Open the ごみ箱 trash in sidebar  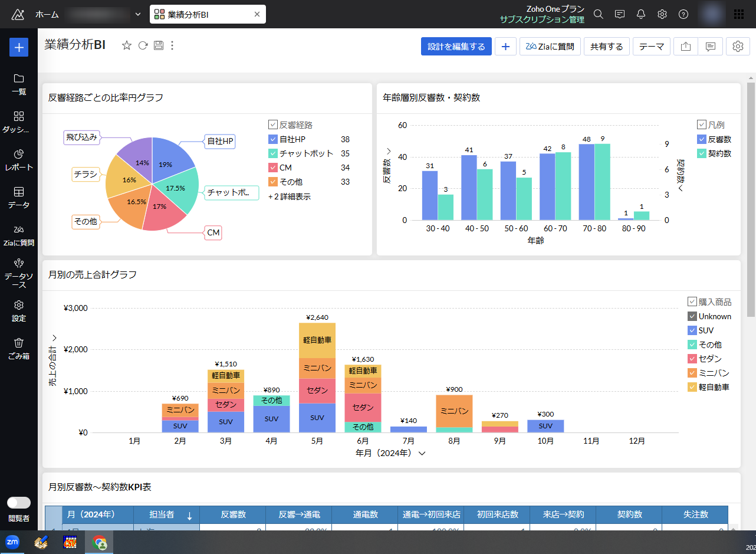tap(19, 349)
